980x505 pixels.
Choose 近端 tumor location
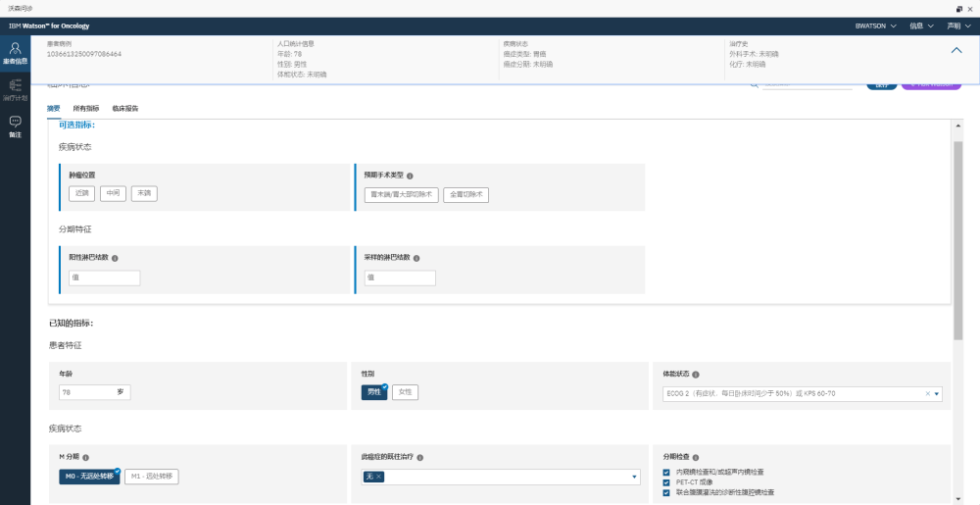(x=81, y=193)
